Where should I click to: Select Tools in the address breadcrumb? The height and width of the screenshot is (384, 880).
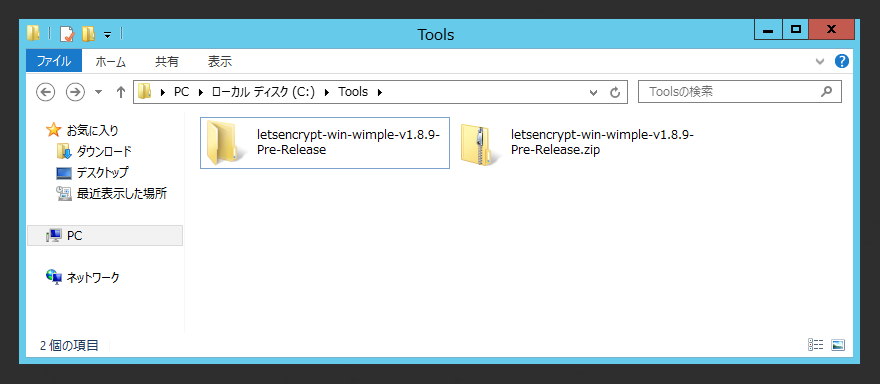(353, 92)
